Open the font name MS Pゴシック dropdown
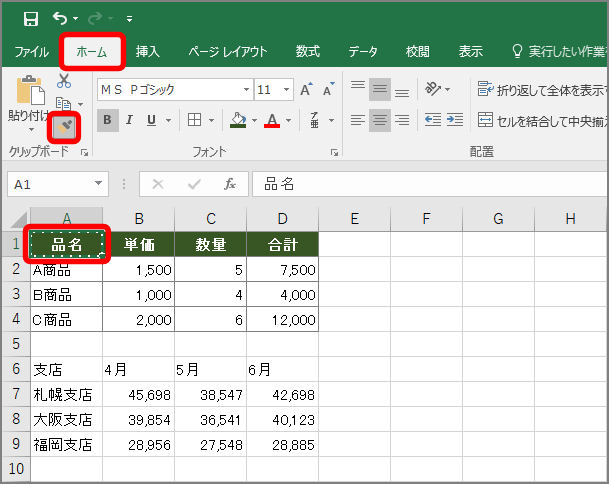The height and width of the screenshot is (484, 609). [246, 90]
